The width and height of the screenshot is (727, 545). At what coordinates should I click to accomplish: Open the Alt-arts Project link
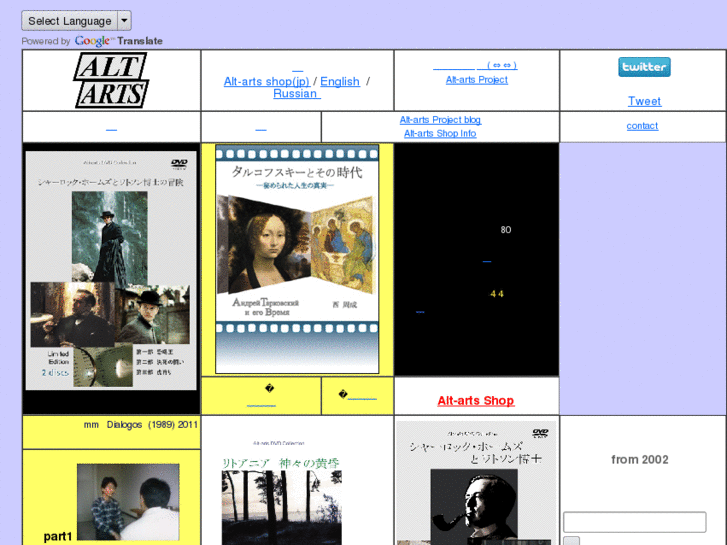click(477, 80)
